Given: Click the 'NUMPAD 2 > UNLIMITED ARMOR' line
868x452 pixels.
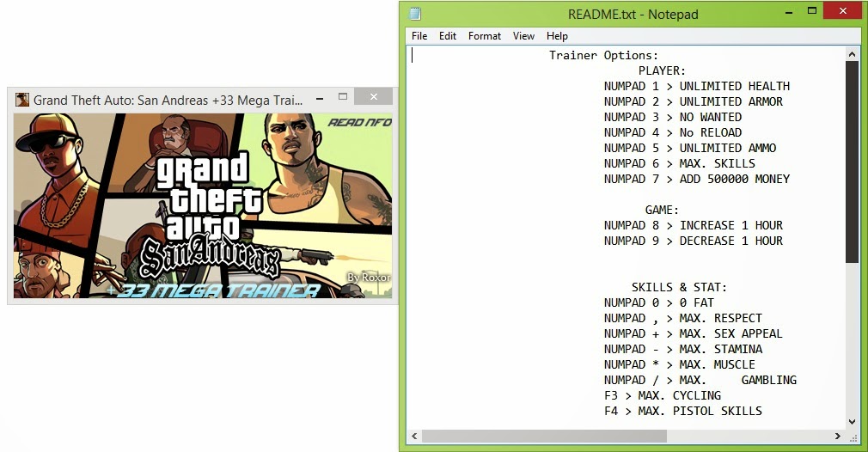Looking at the screenshot, I should pyautogui.click(x=694, y=101).
